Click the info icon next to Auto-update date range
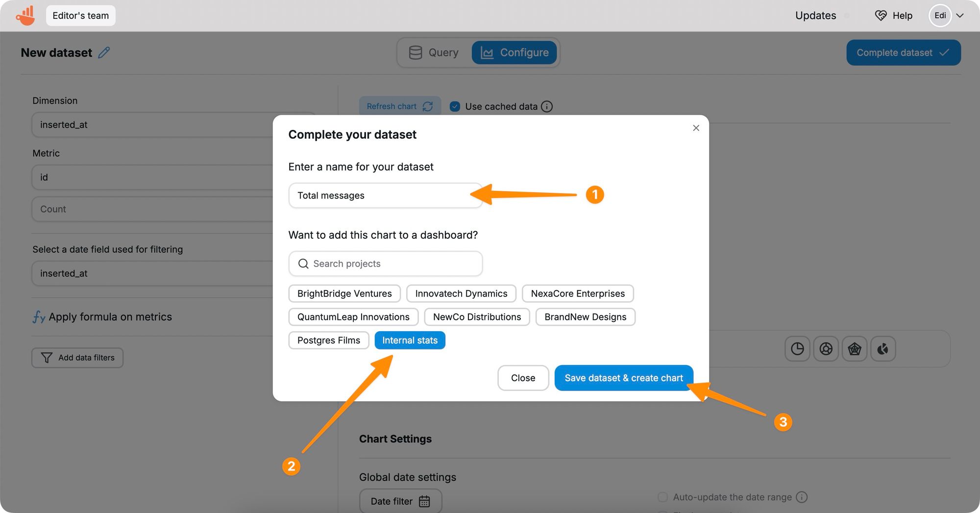Image resolution: width=980 pixels, height=513 pixels. click(x=802, y=497)
